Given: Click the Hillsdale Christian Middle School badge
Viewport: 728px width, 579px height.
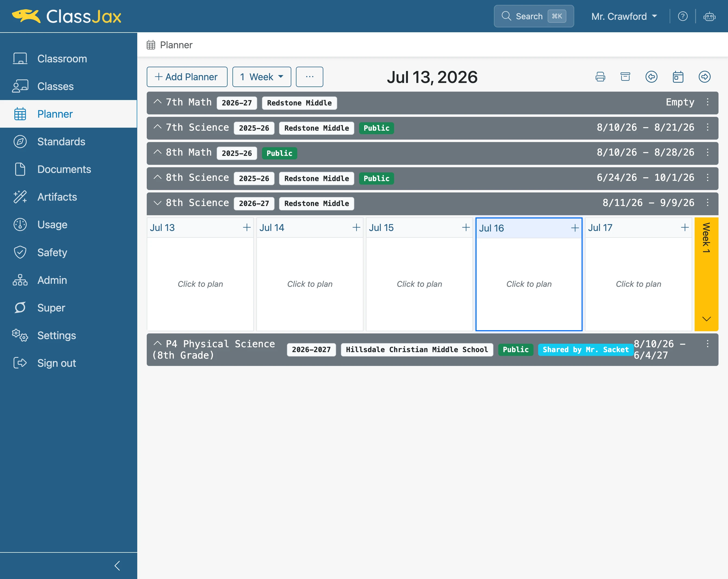Looking at the screenshot, I should (417, 350).
